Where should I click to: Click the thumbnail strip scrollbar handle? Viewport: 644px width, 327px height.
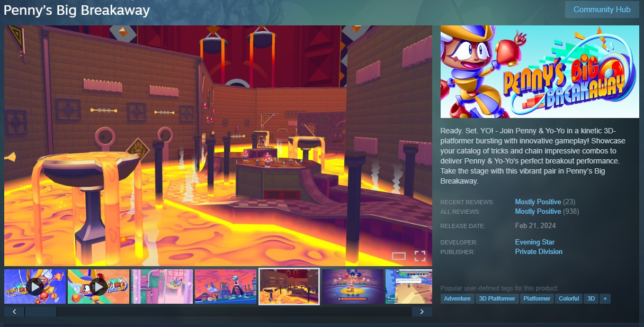point(41,312)
